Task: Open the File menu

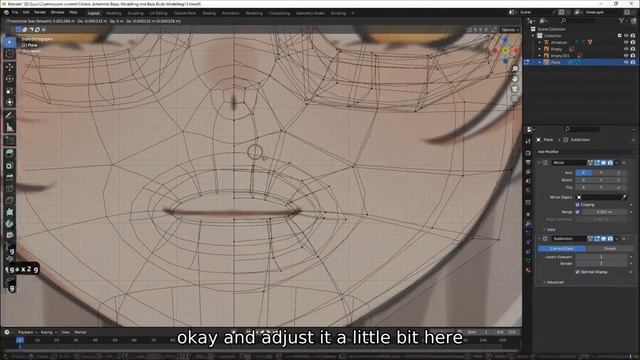Action: [x=15, y=12]
